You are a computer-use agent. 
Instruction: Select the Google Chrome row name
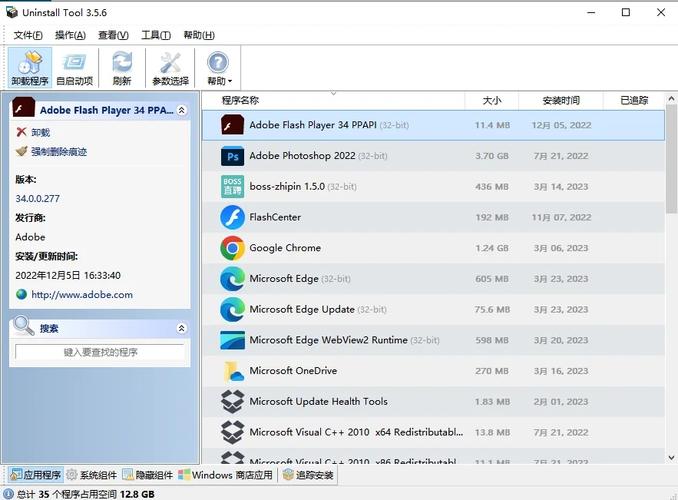285,248
